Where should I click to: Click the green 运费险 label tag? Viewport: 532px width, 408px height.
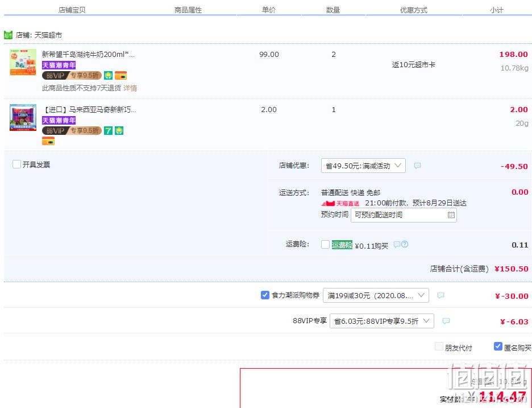[x=342, y=245]
